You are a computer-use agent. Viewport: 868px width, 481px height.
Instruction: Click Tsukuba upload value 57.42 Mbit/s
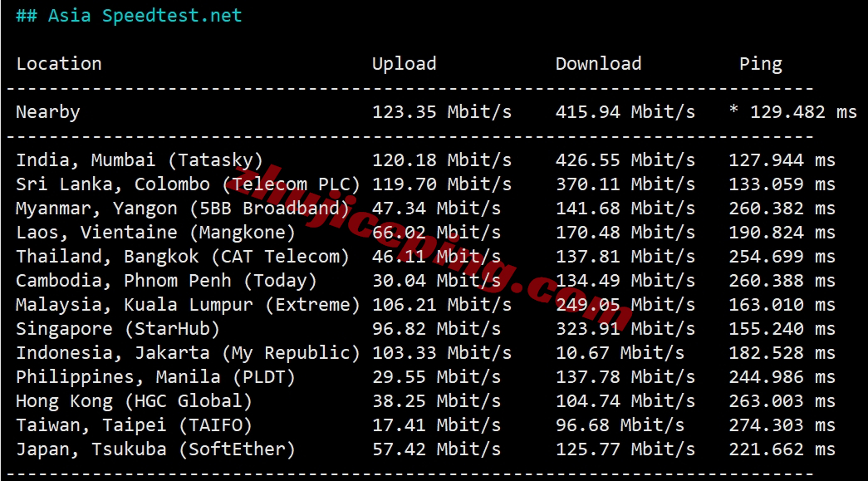tap(436, 449)
